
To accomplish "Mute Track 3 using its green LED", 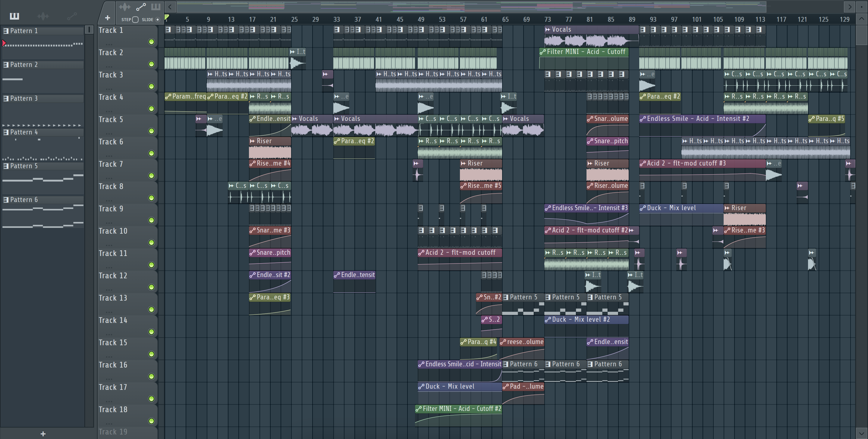I will [x=152, y=87].
